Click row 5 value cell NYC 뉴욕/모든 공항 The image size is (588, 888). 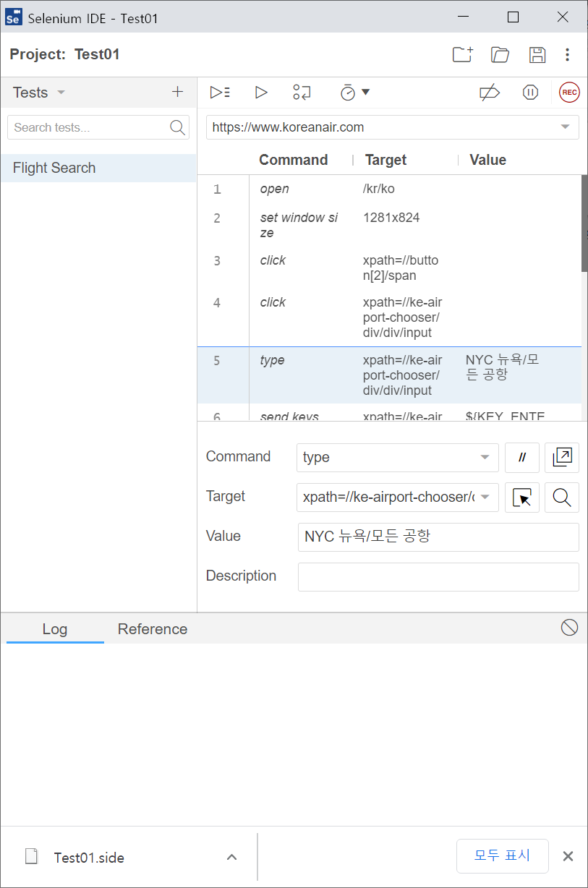click(x=503, y=367)
